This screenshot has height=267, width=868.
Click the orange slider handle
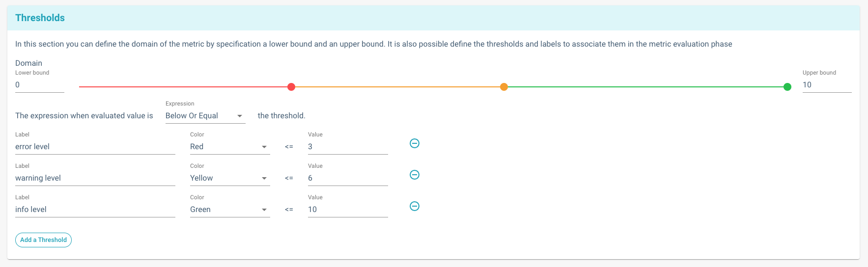(x=504, y=87)
